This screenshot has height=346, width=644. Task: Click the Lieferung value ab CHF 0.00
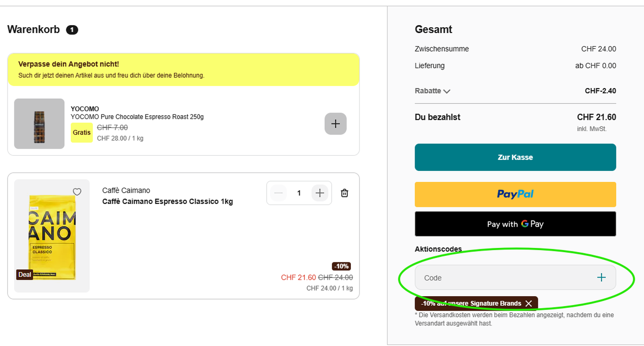tap(596, 66)
